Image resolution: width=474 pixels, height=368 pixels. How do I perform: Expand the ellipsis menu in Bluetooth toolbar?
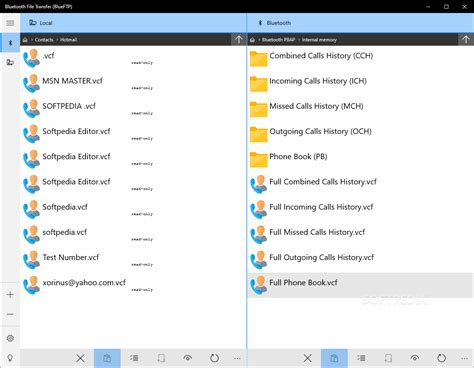(x=464, y=358)
